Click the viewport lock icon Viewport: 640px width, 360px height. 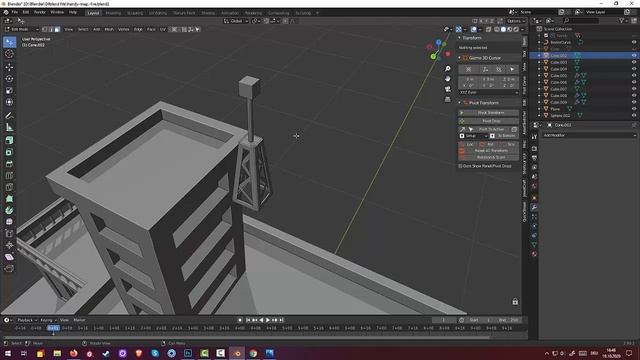[x=515, y=302]
